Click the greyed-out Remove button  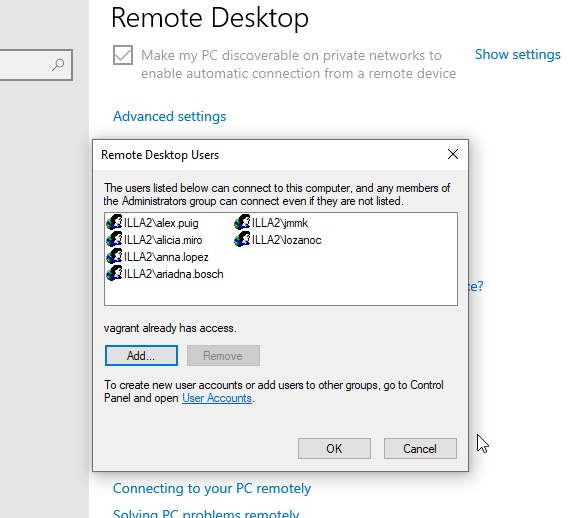pos(223,356)
